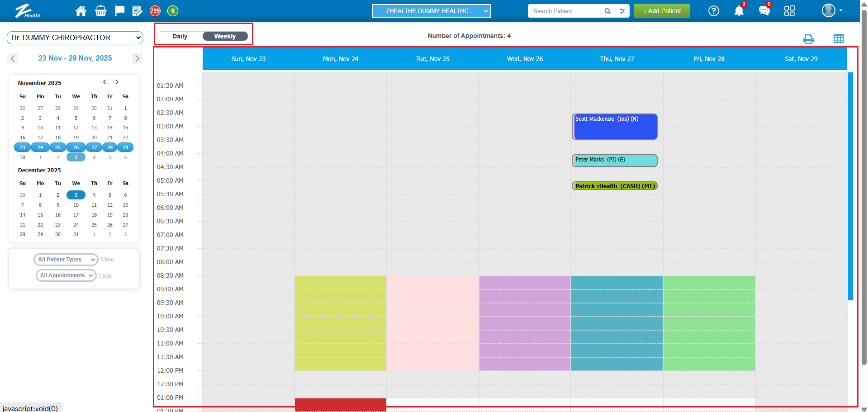Switch to Daily view
The image size is (868, 412).
tap(180, 36)
